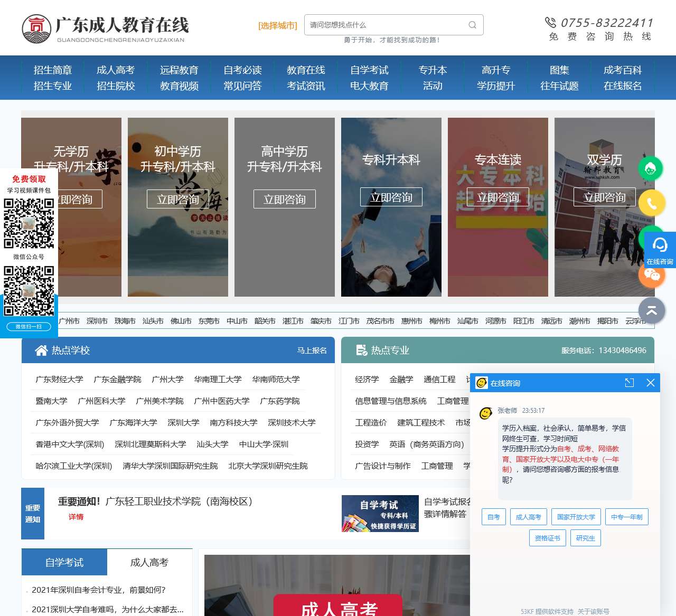Click 立即咨询 under 专科升本科
The width and height of the screenshot is (676, 616).
pos(391,197)
